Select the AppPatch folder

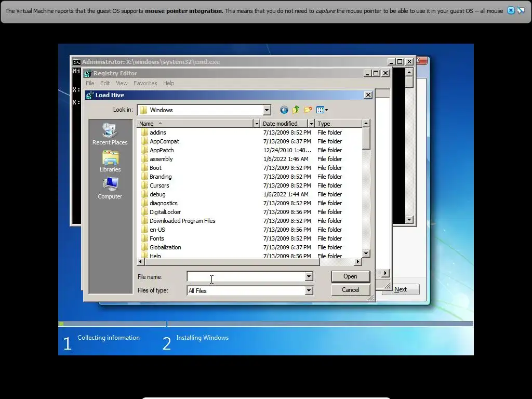162,150
